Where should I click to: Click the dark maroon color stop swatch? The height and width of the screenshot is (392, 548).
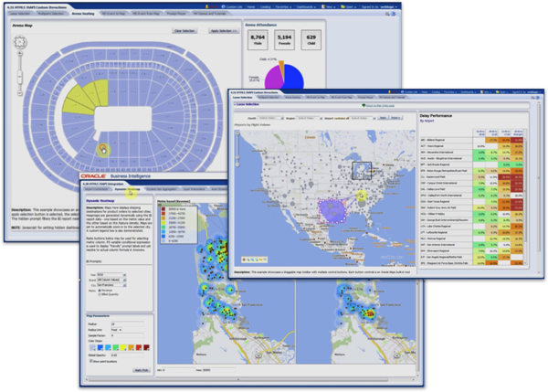tap(146, 347)
